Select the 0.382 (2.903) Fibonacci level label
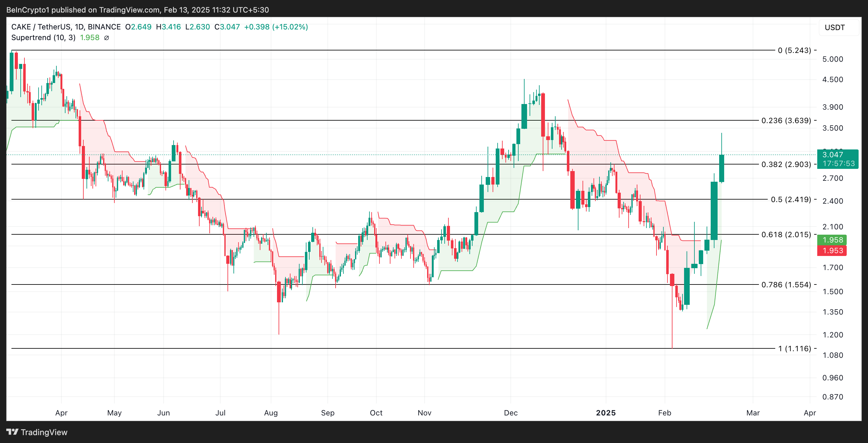The image size is (868, 443). click(786, 164)
